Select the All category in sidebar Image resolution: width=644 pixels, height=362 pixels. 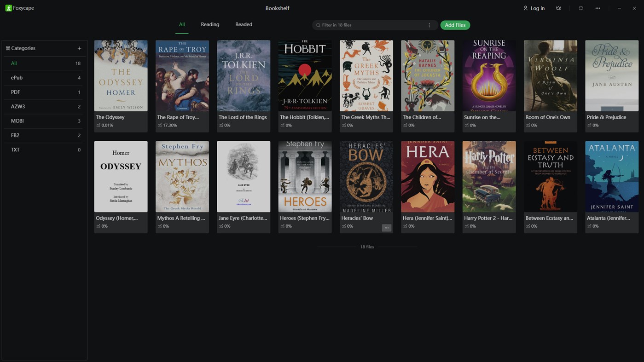tap(45, 63)
